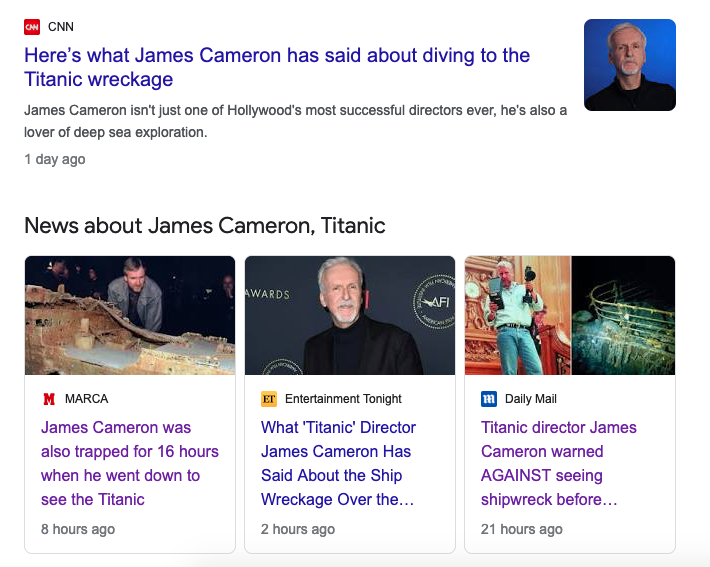Viewport: 710px width, 567px height.
Task: Open the Daily Mail article warning AGAINST seeing the shipwreck
Action: pos(558,463)
